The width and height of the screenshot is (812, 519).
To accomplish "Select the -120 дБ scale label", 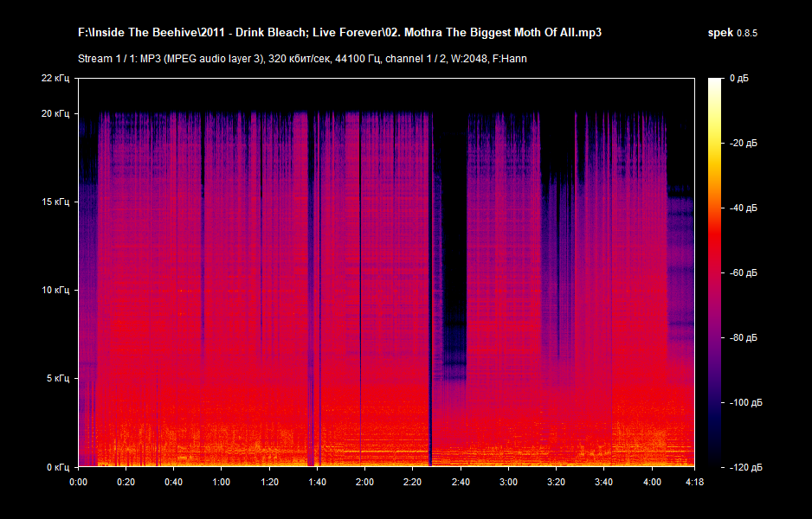I will coord(744,467).
